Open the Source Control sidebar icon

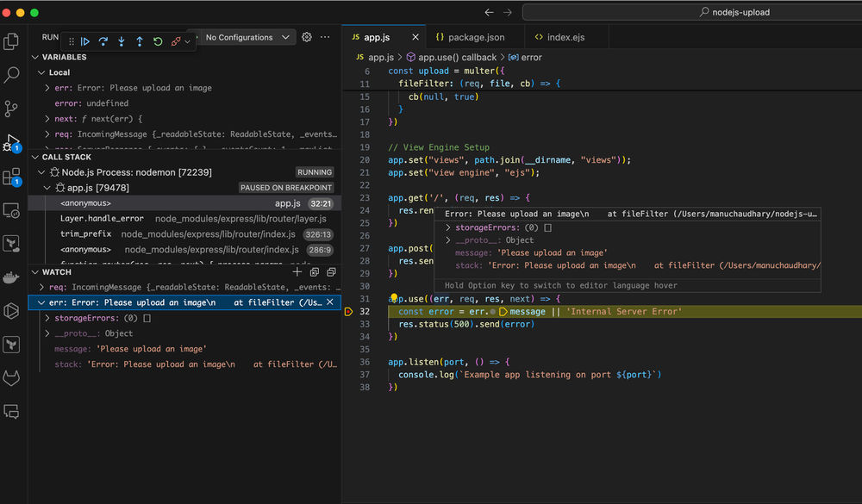tap(11, 109)
